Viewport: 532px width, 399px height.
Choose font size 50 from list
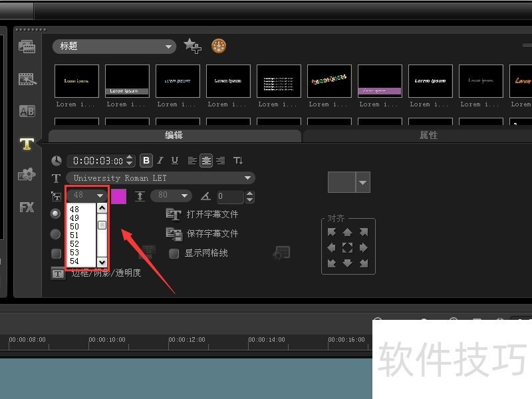coord(74,227)
